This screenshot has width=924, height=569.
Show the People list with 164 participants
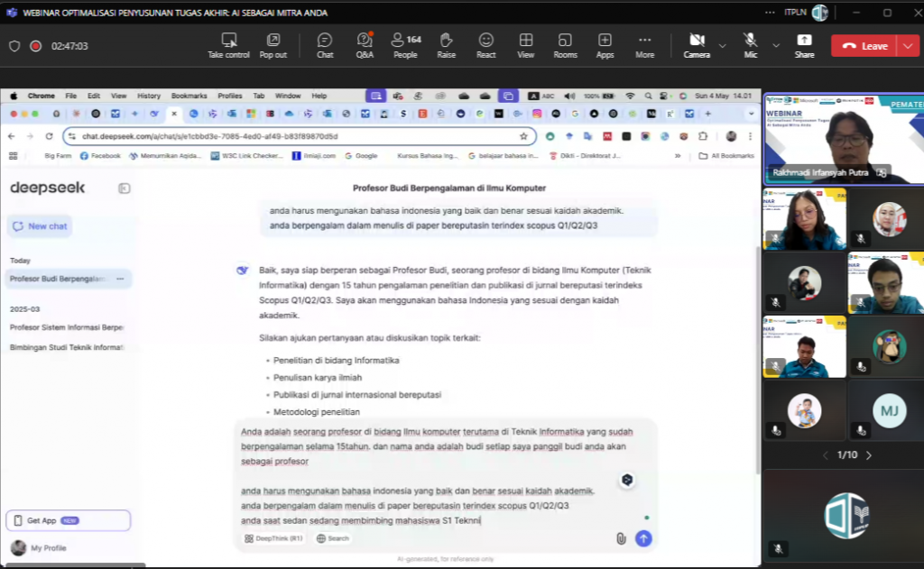405,45
